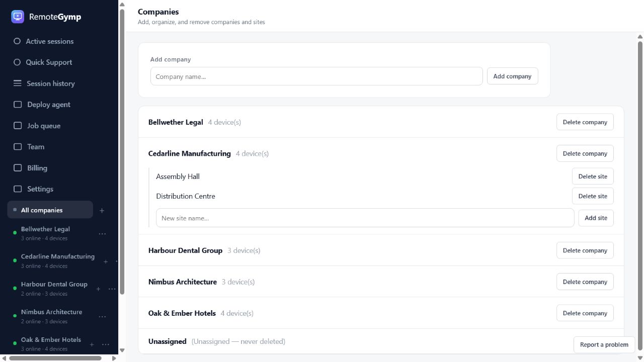644x362 pixels.
Task: Click the Add company button
Action: [x=512, y=76]
